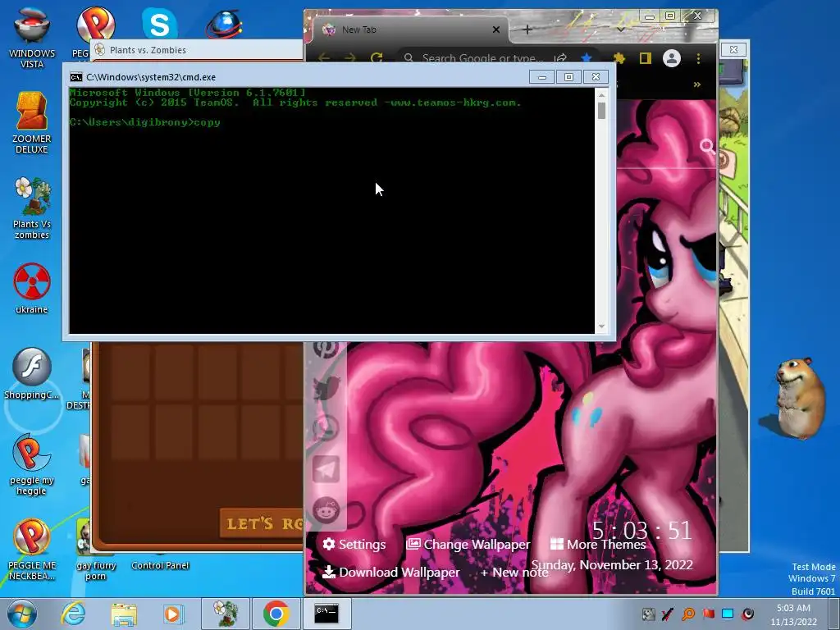This screenshot has height=630, width=840.
Task: Click the Show desktop strip in the taskbar
Action: tap(834, 614)
